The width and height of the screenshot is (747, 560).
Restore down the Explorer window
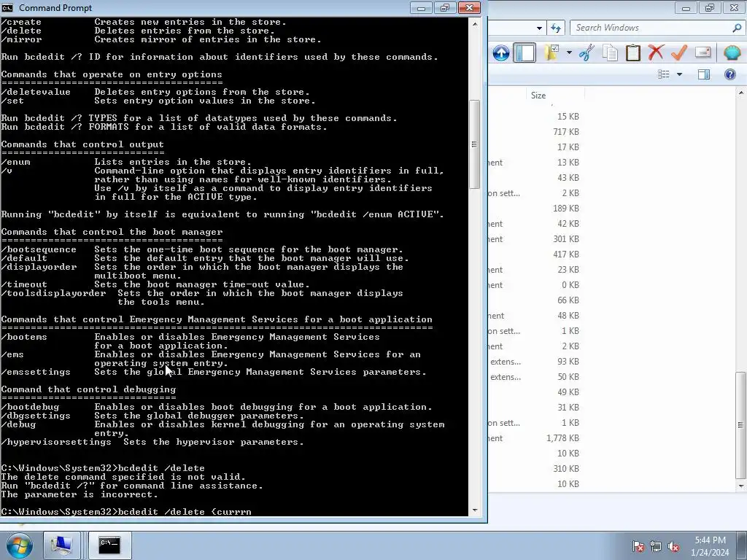pyautogui.click(x=710, y=7)
